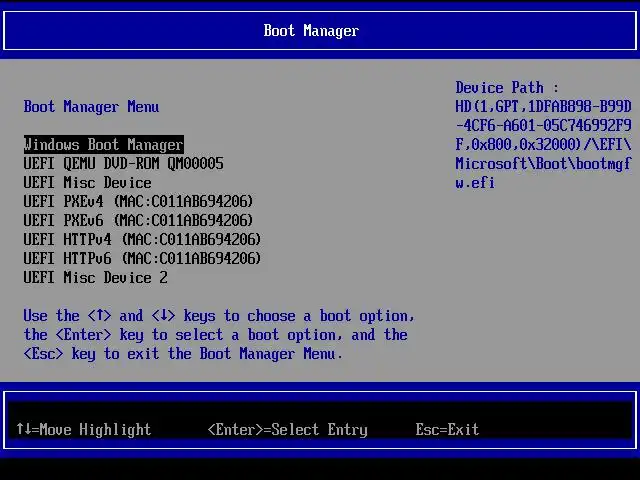Click the Boot Manager Menu heading

91,107
